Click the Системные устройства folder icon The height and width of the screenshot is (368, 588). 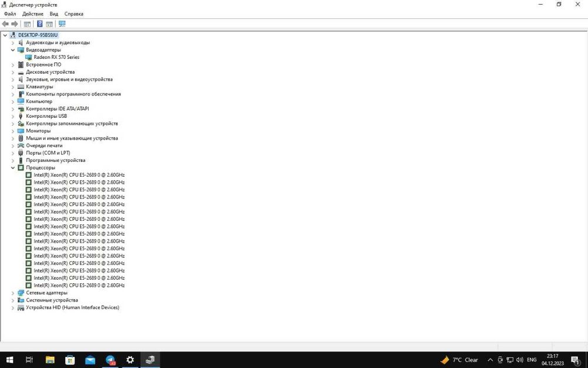pos(21,300)
